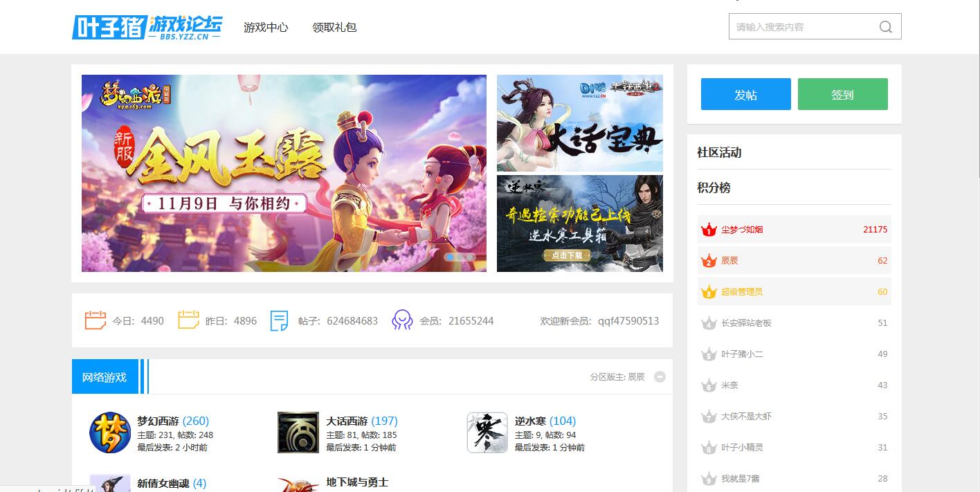980x492 pixels.
Task: Click the 会员 members icon
Action: 402,320
